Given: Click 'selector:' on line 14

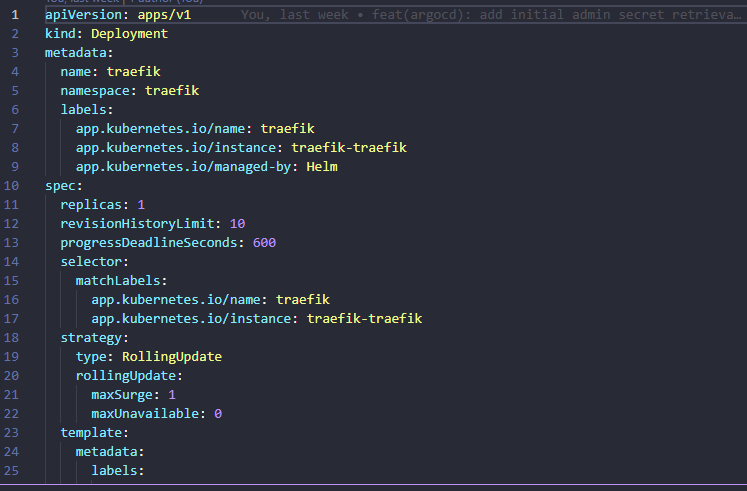Looking at the screenshot, I should point(94,262).
